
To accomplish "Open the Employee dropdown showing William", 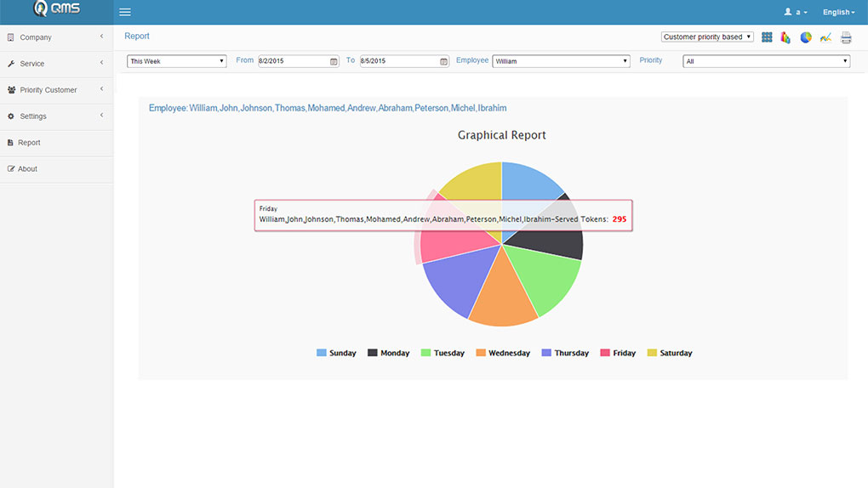I will [561, 61].
